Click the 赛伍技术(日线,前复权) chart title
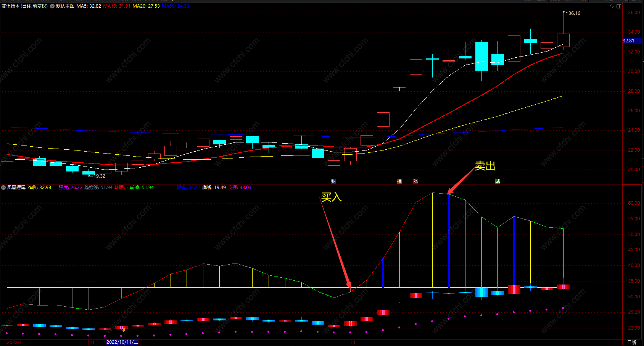The height and width of the screenshot is (346, 644). click(x=25, y=6)
